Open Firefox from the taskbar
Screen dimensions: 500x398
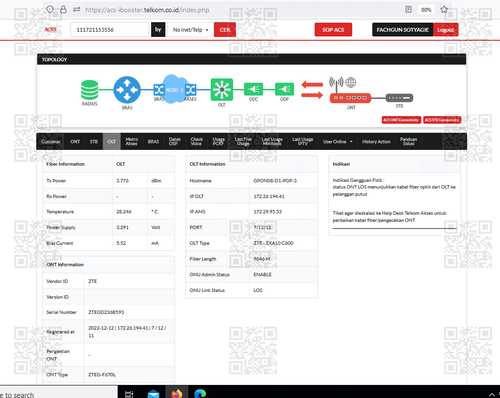[177, 394]
